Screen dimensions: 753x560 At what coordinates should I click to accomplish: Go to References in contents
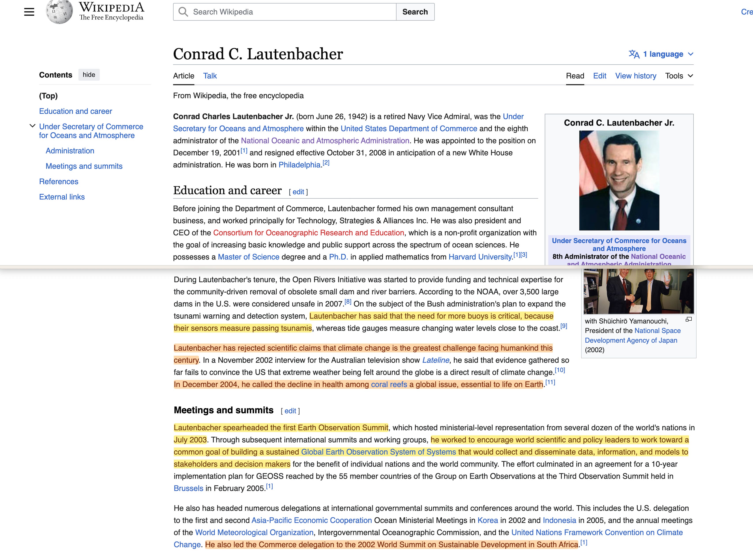[59, 181]
